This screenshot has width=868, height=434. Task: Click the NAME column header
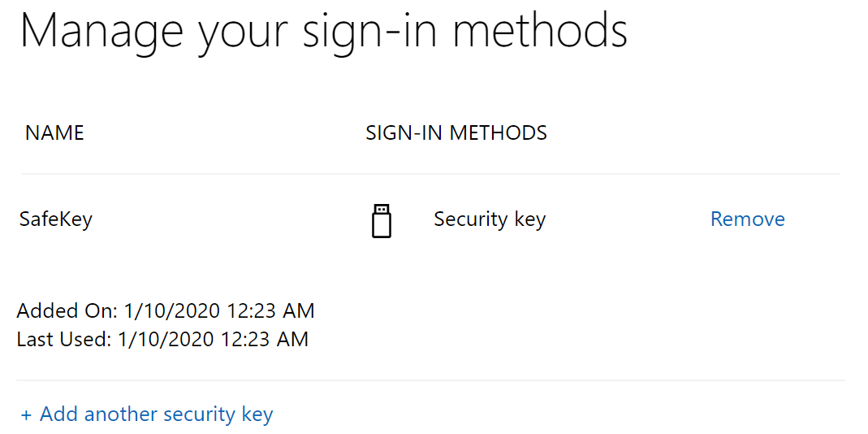coord(54,133)
